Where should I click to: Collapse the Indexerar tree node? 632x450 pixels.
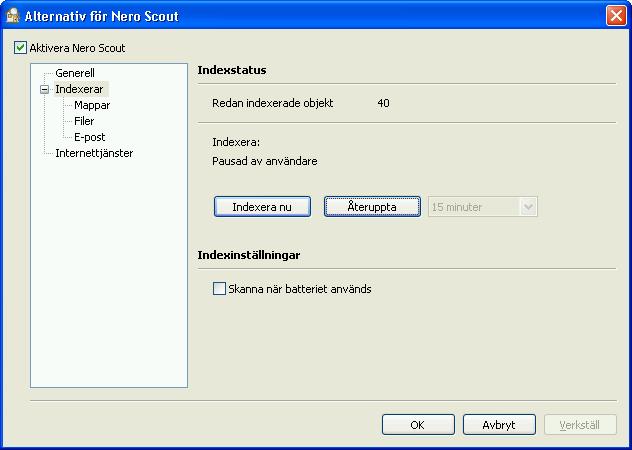45,90
